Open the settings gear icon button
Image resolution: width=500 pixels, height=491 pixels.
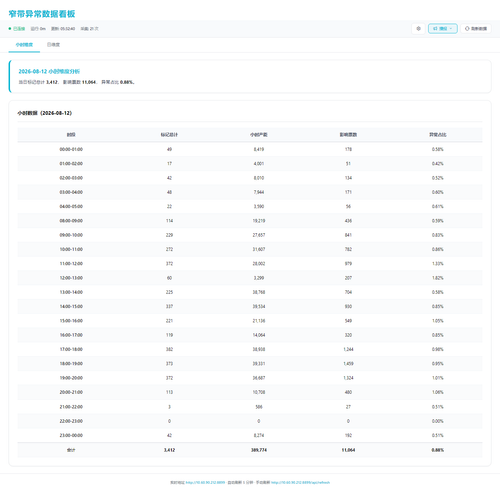[x=418, y=29]
